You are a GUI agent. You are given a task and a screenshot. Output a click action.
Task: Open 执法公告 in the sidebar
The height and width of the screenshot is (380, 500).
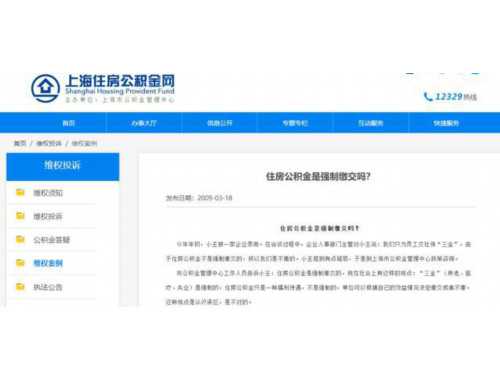(48, 287)
